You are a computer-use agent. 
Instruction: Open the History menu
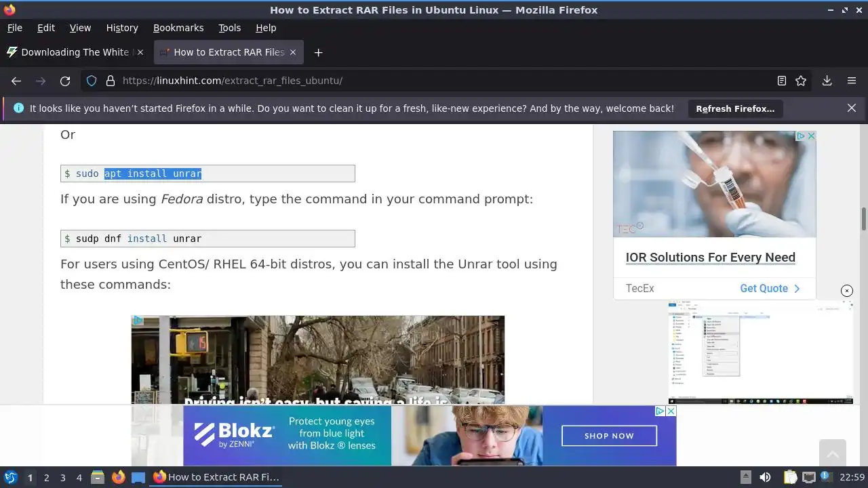[122, 28]
